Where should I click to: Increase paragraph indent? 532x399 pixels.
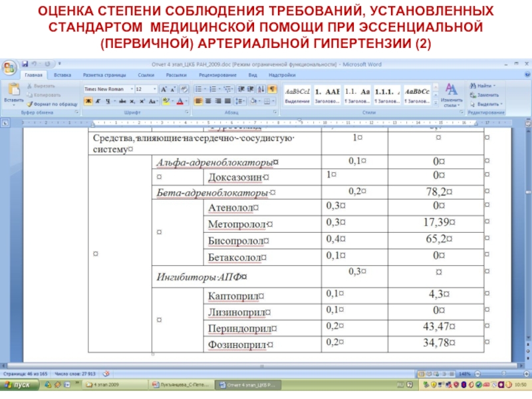point(251,89)
